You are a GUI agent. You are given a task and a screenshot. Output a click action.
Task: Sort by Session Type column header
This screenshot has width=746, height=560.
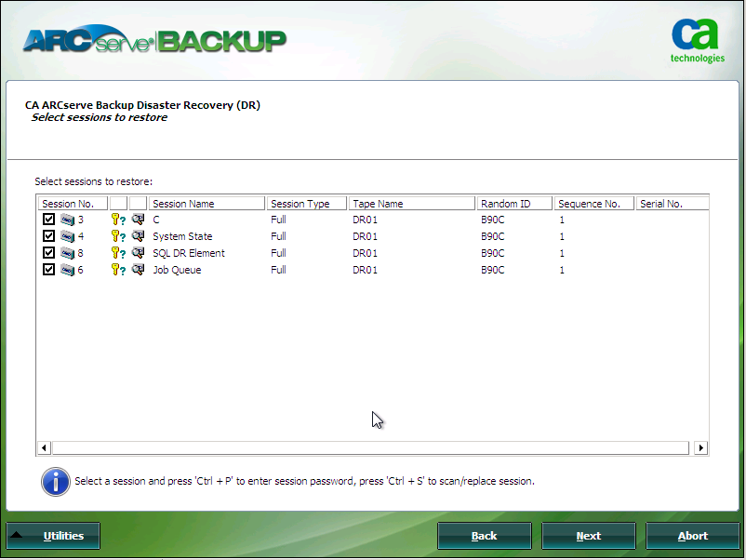[x=307, y=204]
